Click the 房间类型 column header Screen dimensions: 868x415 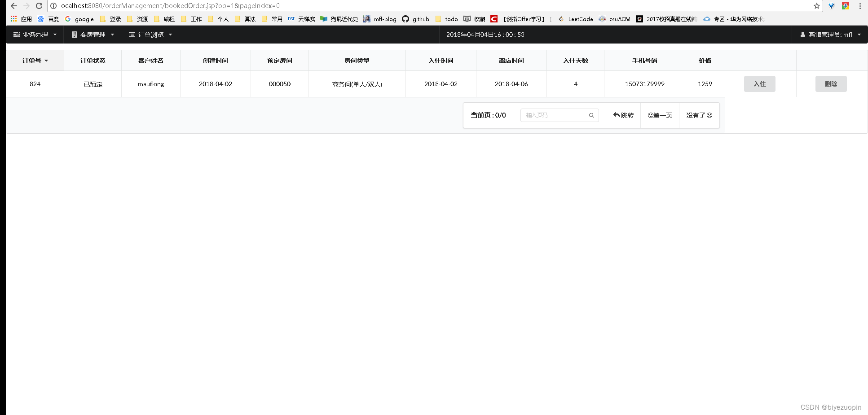click(x=357, y=61)
